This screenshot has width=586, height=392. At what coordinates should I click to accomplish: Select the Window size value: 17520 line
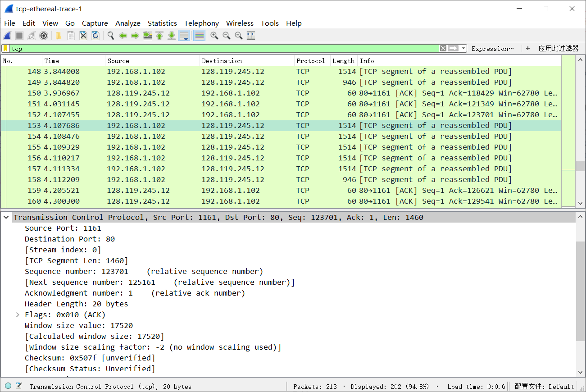click(79, 325)
